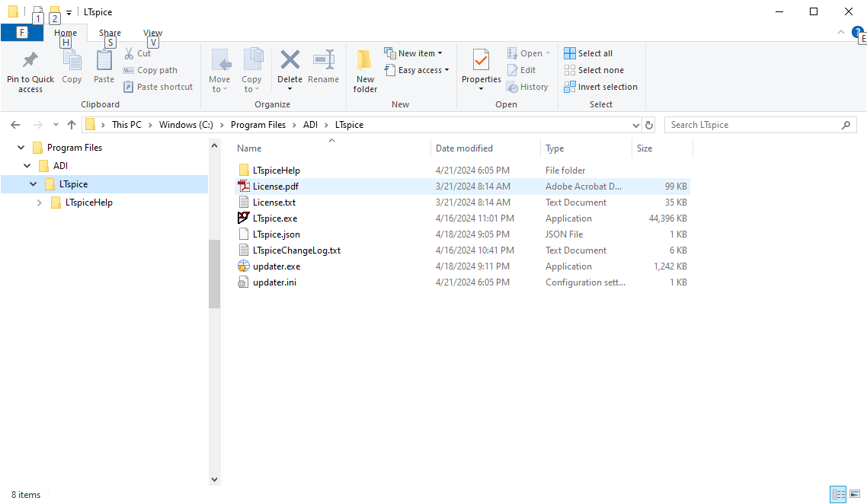
Task: Sort by Date modified column
Action: [464, 148]
